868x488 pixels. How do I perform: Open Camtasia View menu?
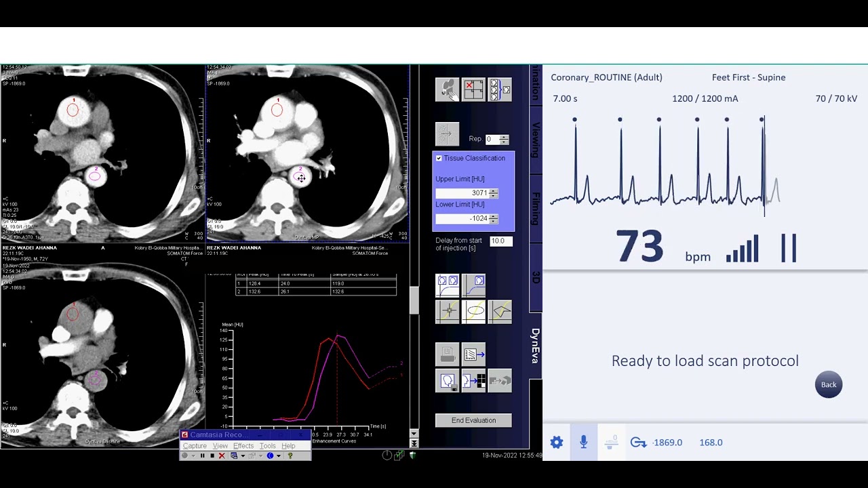click(x=220, y=446)
